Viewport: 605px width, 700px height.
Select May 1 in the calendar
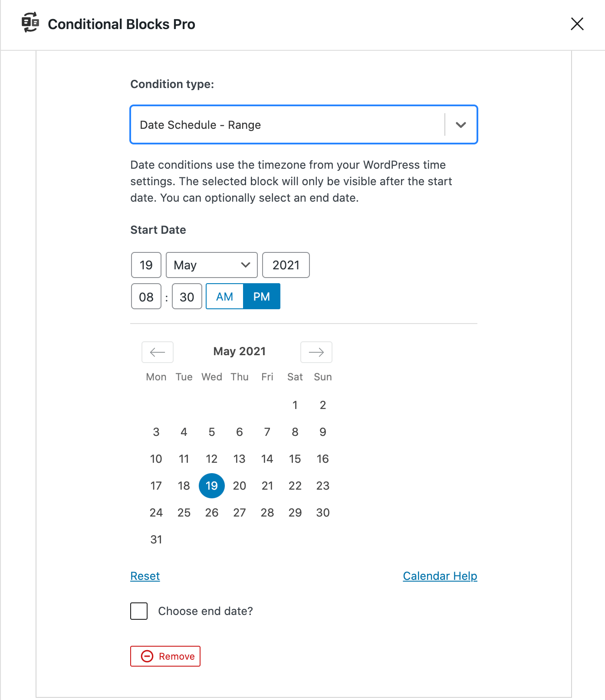(295, 405)
